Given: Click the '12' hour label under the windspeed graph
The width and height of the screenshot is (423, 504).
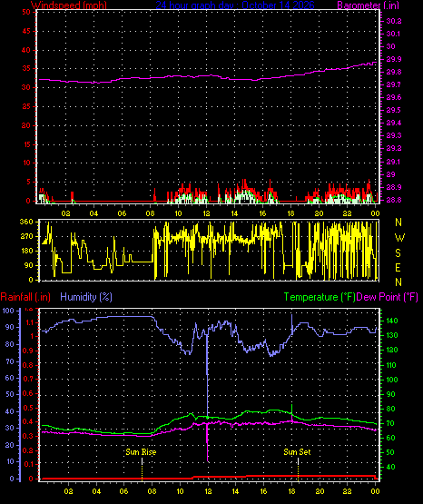Looking at the screenshot, I should click(206, 213).
